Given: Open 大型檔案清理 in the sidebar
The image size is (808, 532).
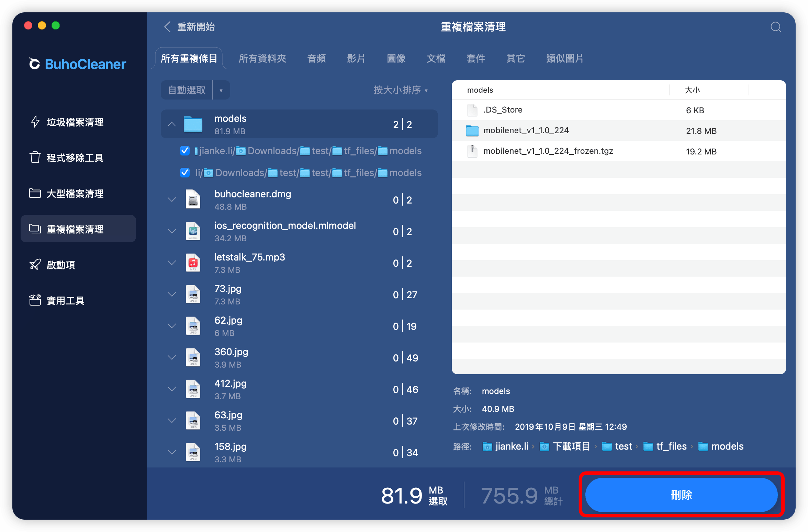Looking at the screenshot, I should (x=78, y=194).
